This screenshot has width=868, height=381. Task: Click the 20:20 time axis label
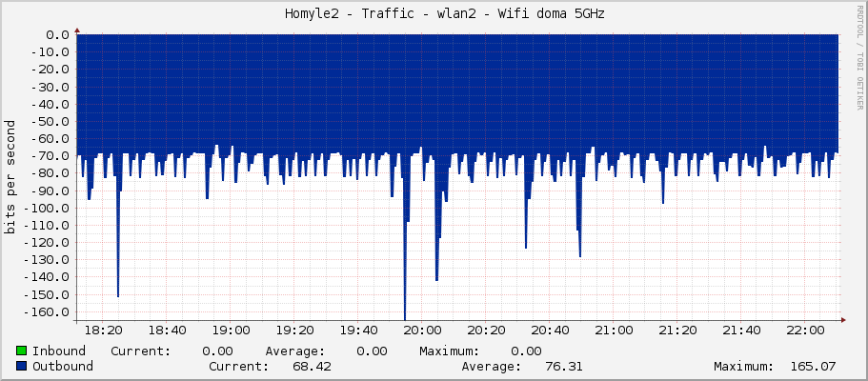[x=486, y=331]
